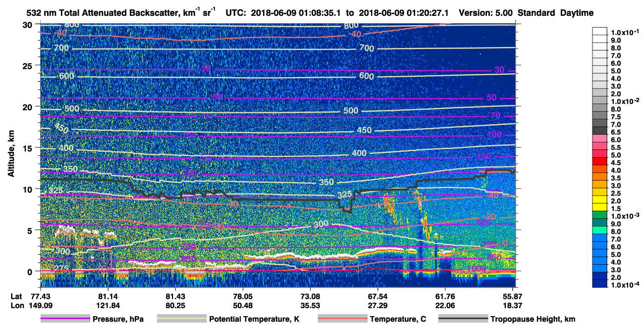This screenshot has width=644, height=330.
Task: Click the "Lat" row label
Action: (15, 295)
